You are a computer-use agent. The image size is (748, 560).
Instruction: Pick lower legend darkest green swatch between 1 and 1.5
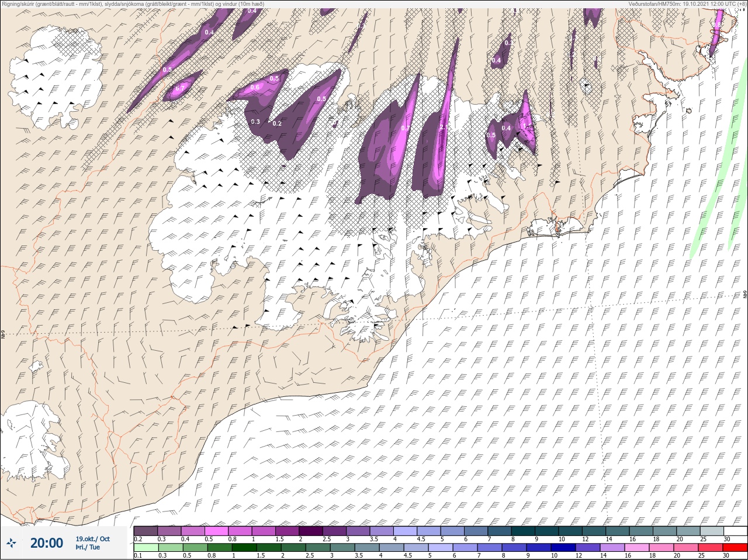(243, 548)
